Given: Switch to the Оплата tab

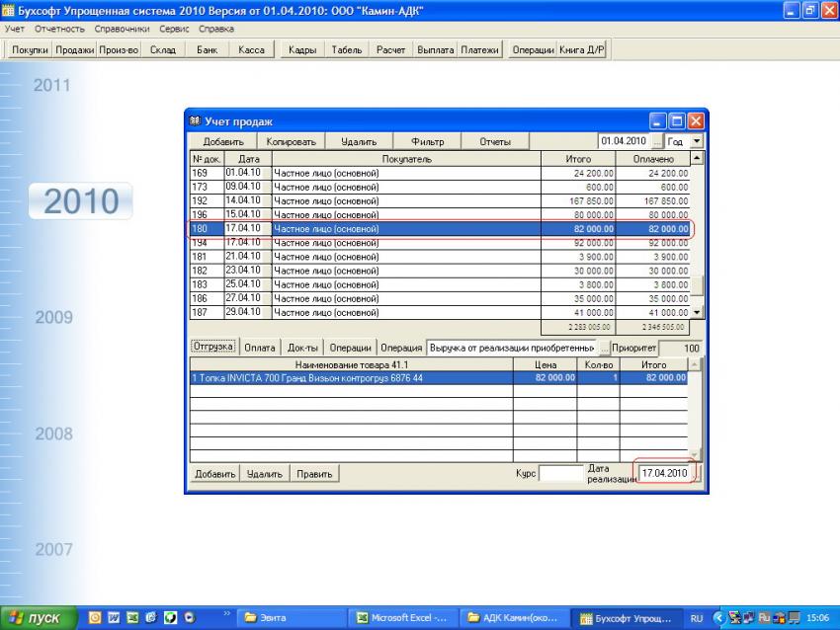Looking at the screenshot, I should coord(260,348).
